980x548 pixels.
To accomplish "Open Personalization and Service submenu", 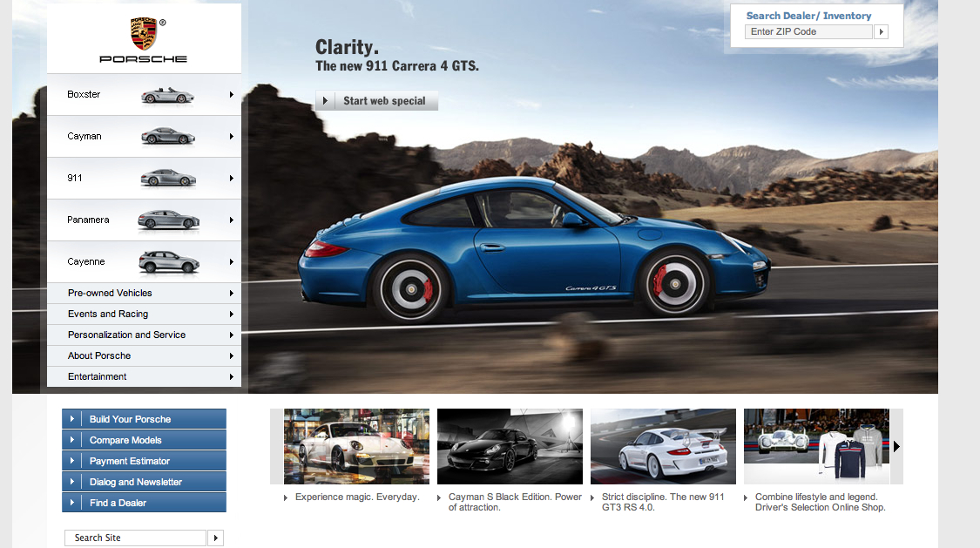I will tap(144, 335).
